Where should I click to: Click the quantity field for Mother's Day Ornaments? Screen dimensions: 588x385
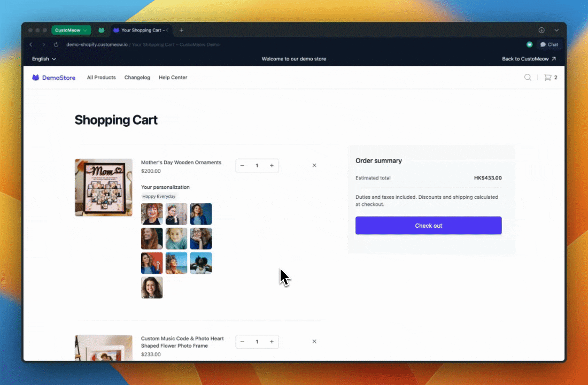(257, 165)
